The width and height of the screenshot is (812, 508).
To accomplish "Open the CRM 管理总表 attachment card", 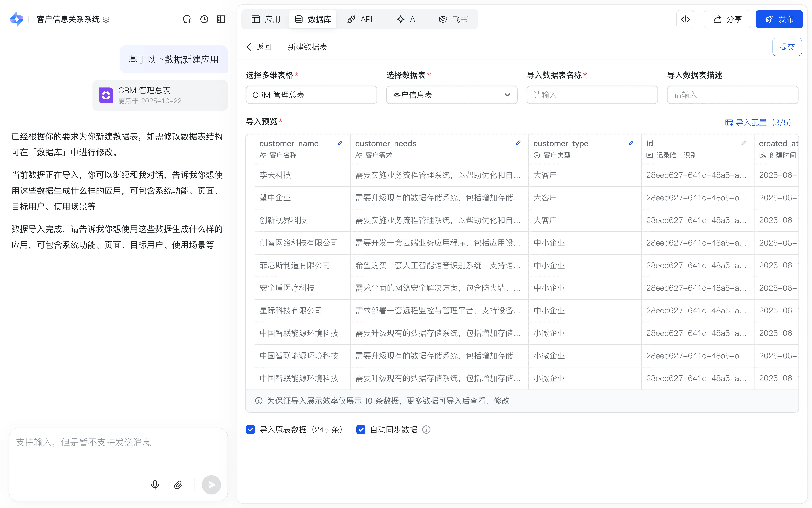I will [x=160, y=95].
